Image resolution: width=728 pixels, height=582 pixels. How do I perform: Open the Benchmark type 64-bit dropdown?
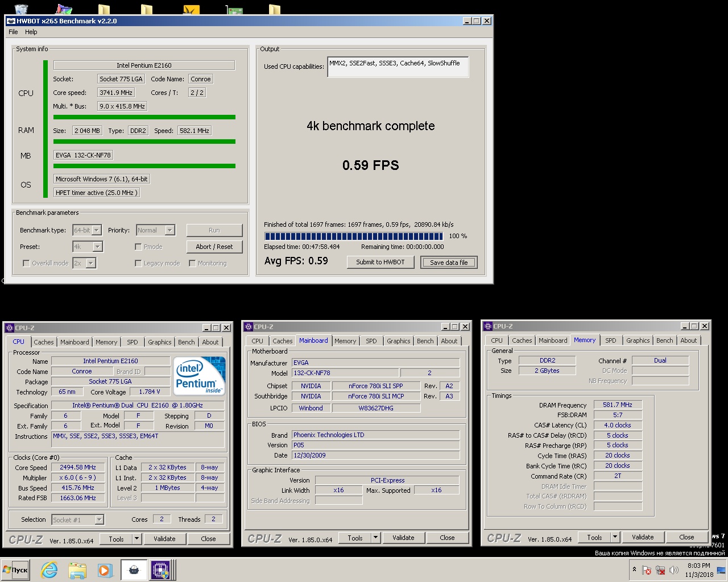[x=87, y=230]
